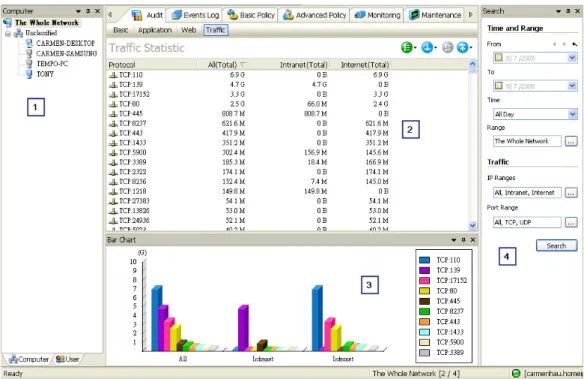The image size is (584, 379).
Task: Click the Range field showing The Whole Network
Action: click(527, 141)
